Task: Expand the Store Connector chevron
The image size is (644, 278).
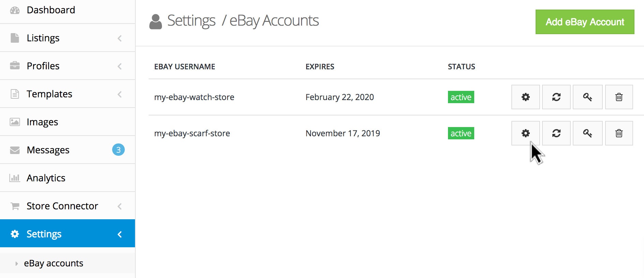Action: point(120,206)
